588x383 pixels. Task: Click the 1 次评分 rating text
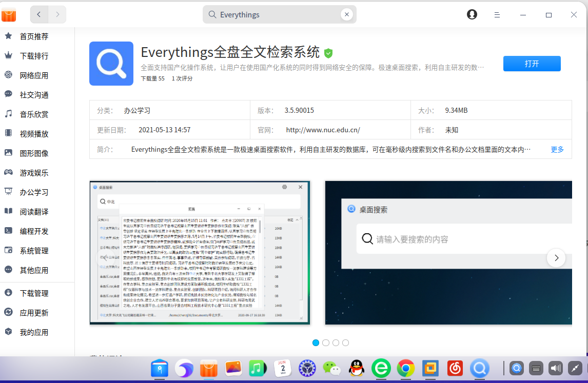182,78
